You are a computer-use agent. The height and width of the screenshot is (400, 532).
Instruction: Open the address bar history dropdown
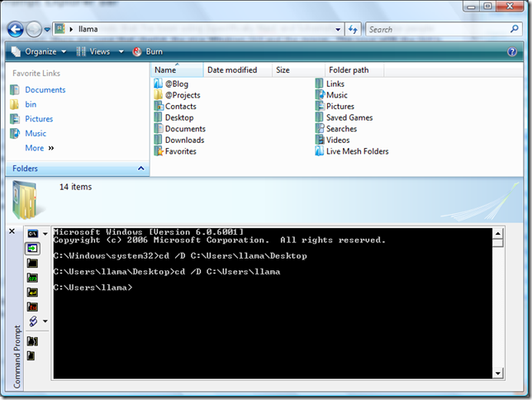pos(338,30)
